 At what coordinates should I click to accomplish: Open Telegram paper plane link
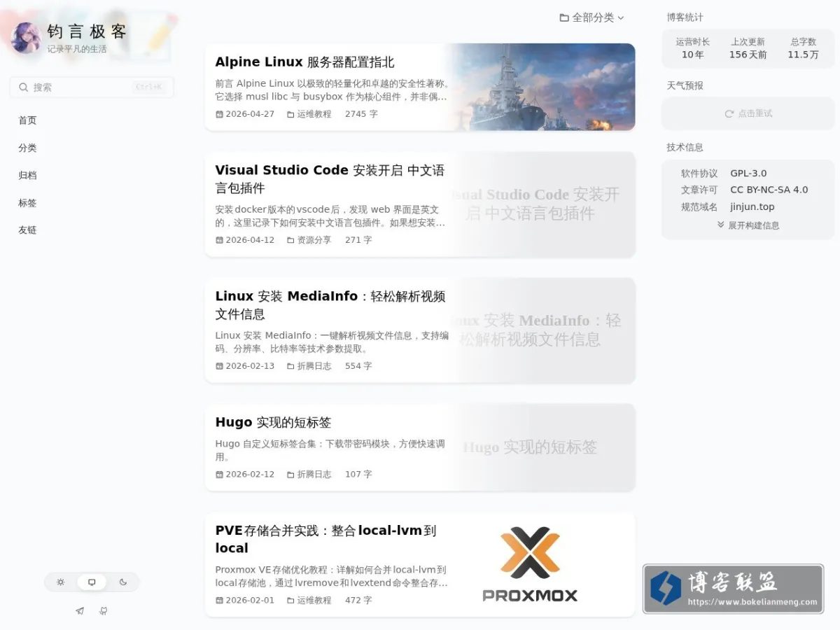80,611
